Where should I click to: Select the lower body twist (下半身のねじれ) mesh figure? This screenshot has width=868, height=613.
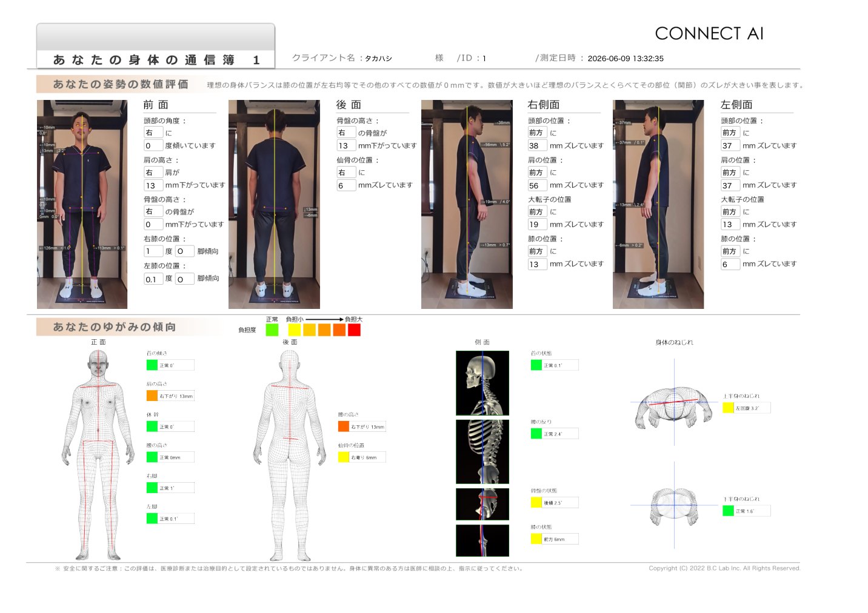point(674,506)
